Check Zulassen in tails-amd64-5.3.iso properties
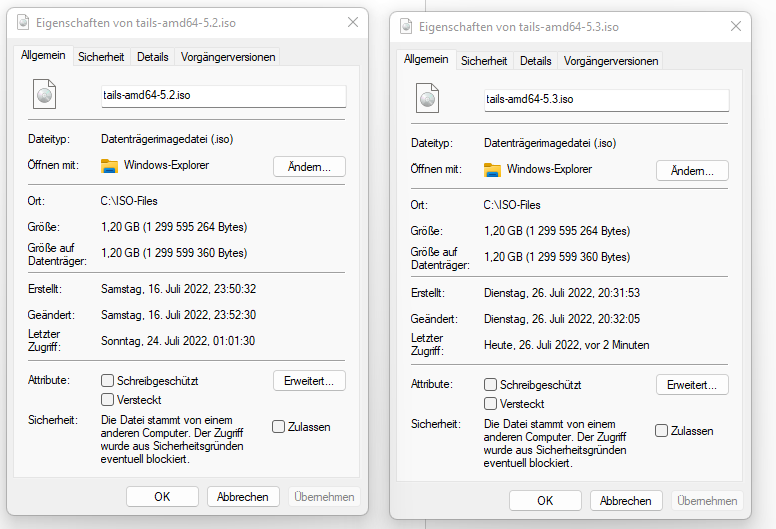 pos(662,431)
